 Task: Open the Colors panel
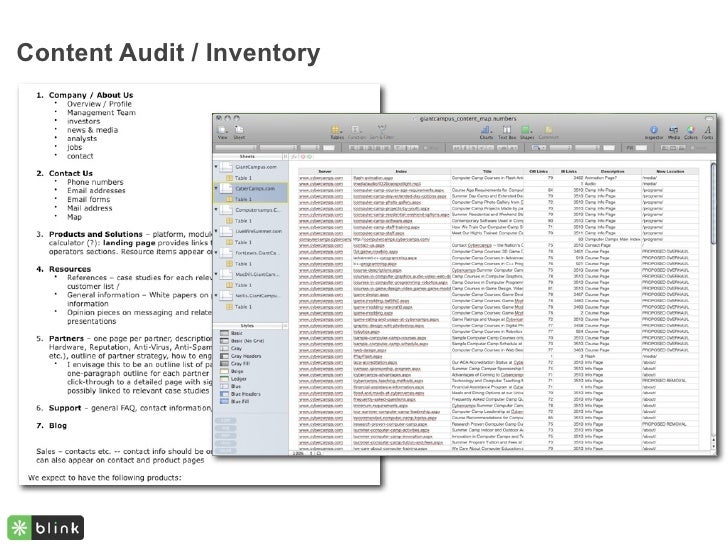[x=690, y=132]
